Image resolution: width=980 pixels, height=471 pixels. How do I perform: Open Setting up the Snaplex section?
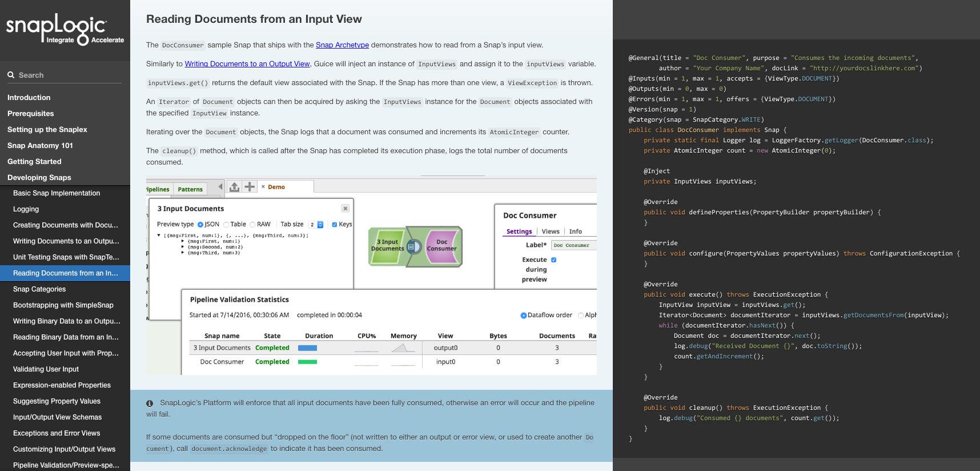(47, 130)
